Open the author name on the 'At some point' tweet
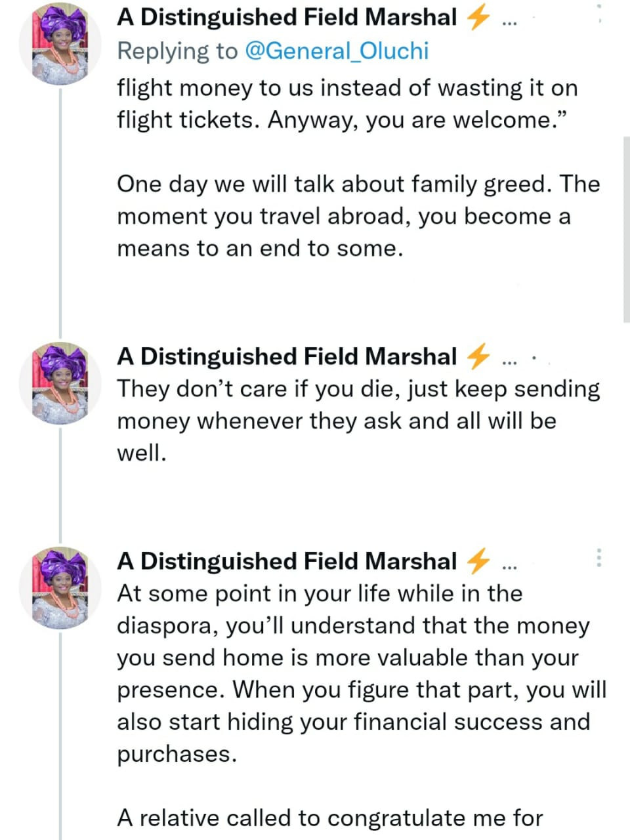 pyautogui.click(x=286, y=561)
